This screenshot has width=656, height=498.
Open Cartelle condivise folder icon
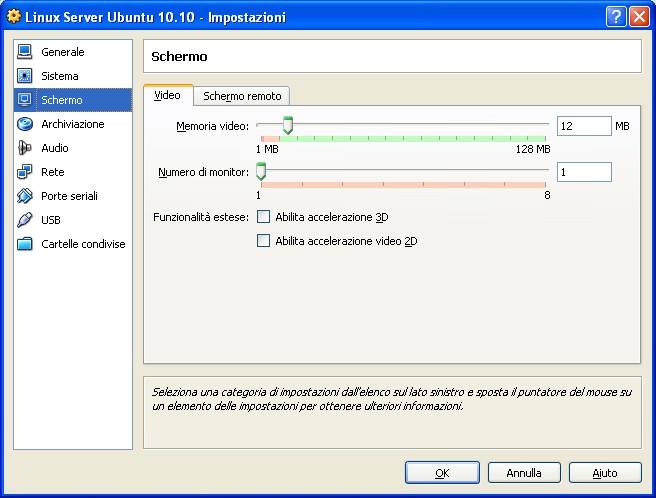[25, 244]
